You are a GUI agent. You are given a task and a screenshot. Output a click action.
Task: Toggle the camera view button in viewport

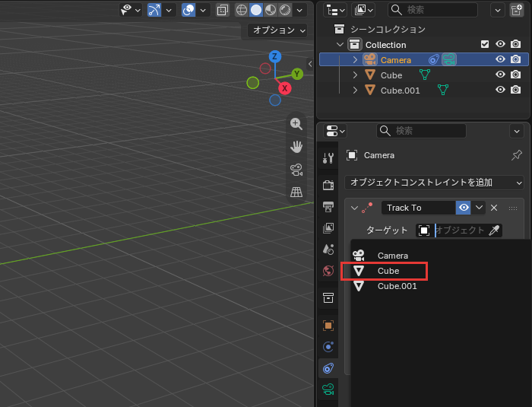pos(296,170)
